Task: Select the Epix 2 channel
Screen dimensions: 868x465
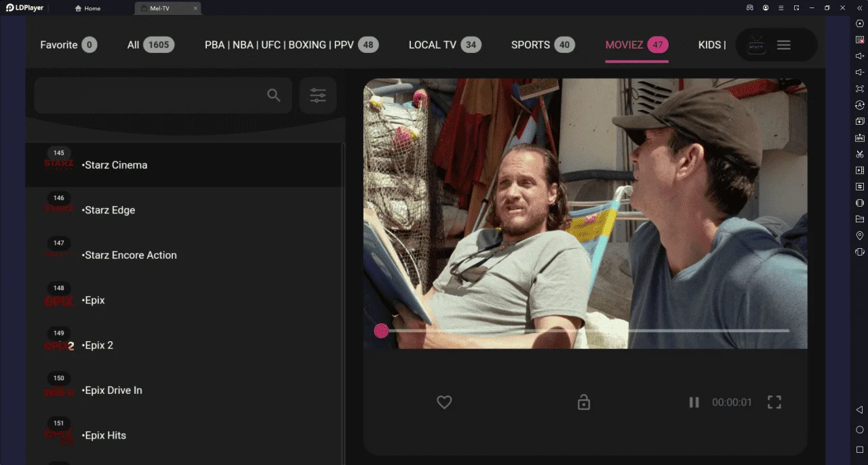Action: pyautogui.click(x=184, y=345)
